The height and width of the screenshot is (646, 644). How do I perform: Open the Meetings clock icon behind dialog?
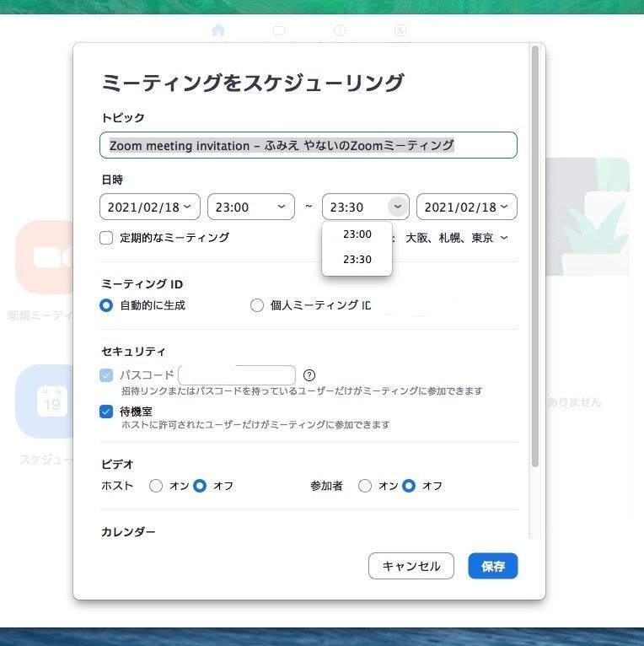coord(340,30)
